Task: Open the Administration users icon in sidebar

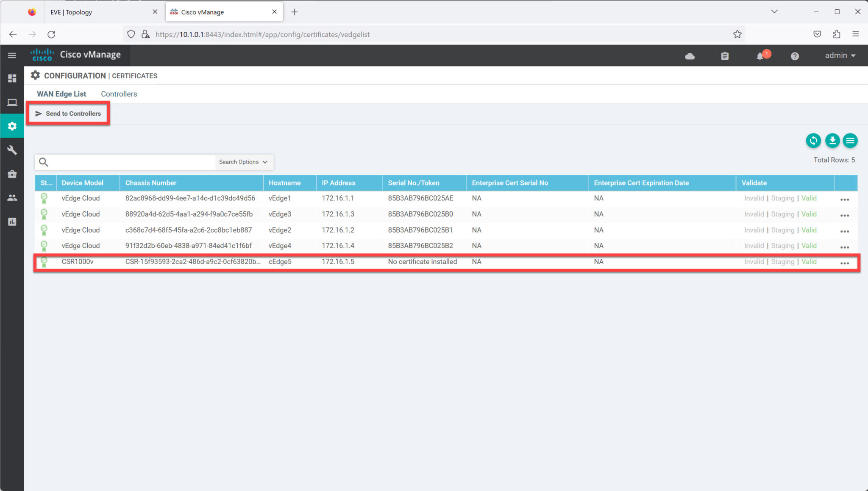Action: pyautogui.click(x=12, y=197)
